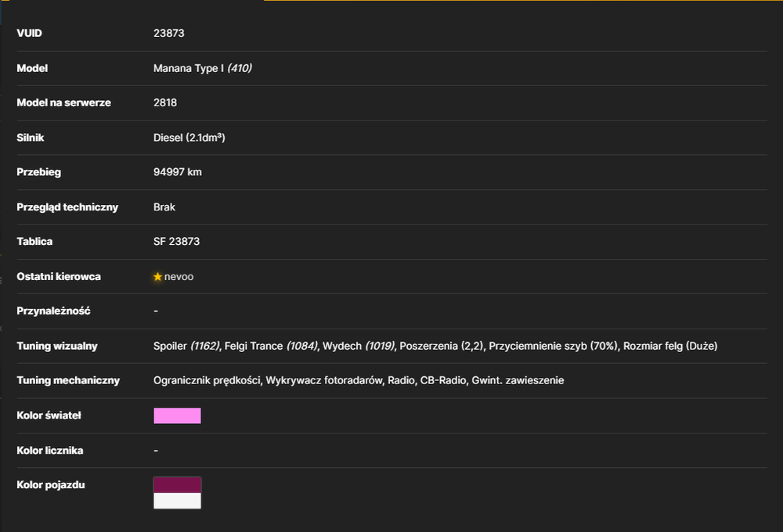Click the CB-Radio tuning entry
The width and height of the screenshot is (783, 532).
pos(443,380)
